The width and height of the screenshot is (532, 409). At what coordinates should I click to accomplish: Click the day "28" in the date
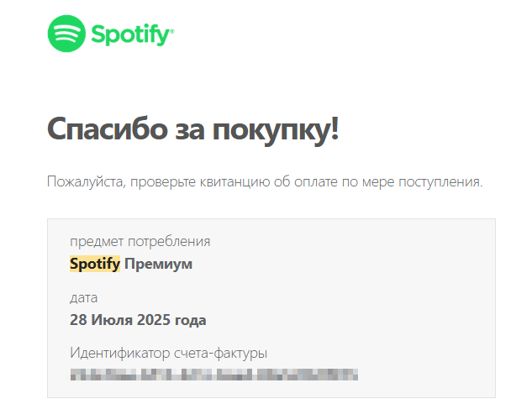[x=78, y=320]
